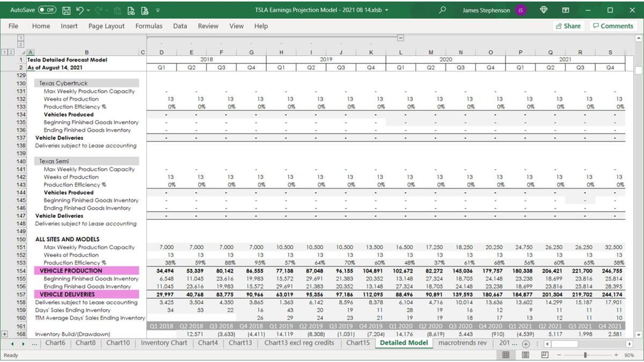Expand the row group at row 168

click(x=5, y=334)
